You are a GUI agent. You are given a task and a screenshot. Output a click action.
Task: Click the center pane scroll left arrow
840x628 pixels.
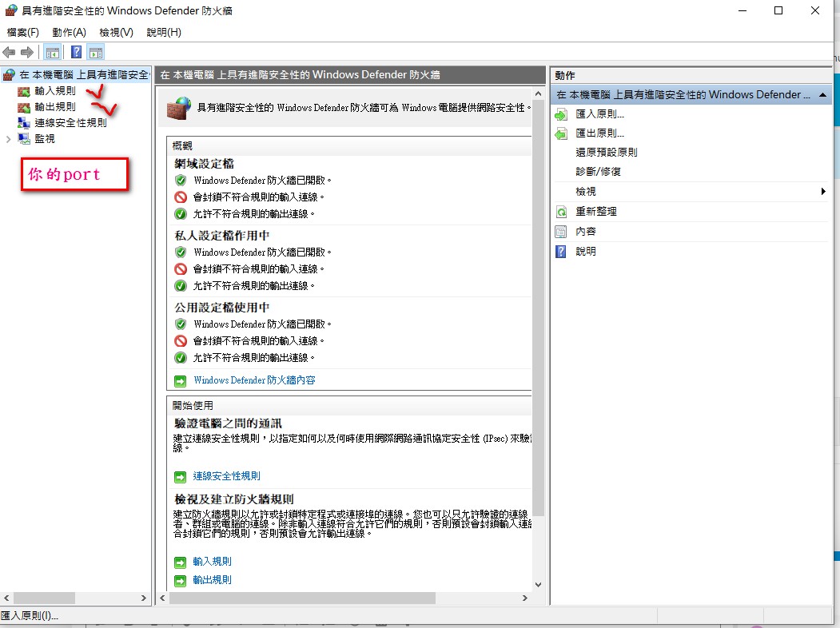163,598
